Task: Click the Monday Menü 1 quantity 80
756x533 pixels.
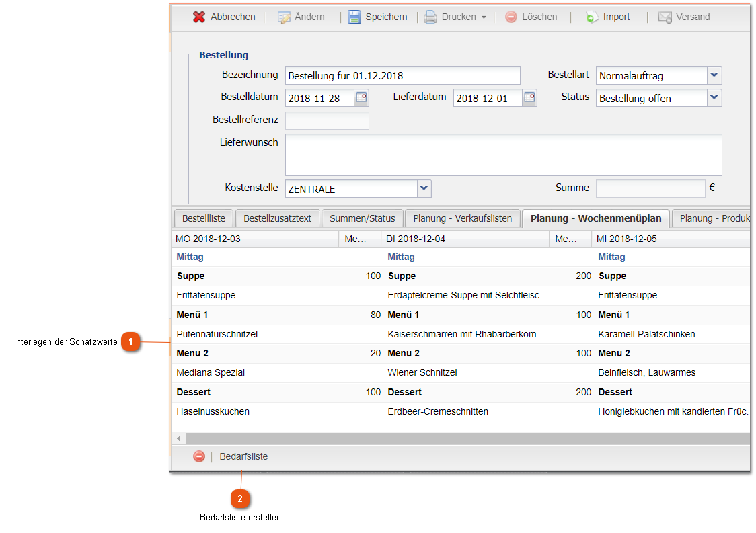Action: click(375, 315)
